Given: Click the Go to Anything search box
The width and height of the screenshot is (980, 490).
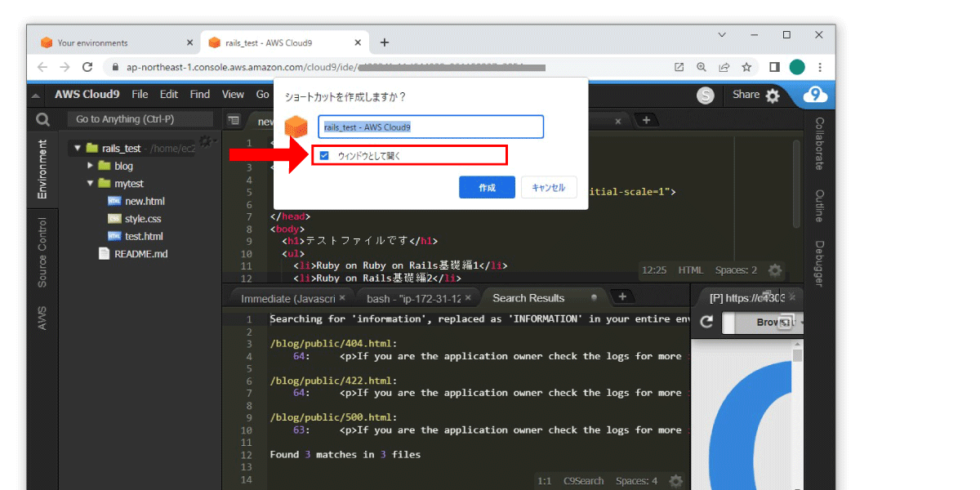Looking at the screenshot, I should 140,119.
